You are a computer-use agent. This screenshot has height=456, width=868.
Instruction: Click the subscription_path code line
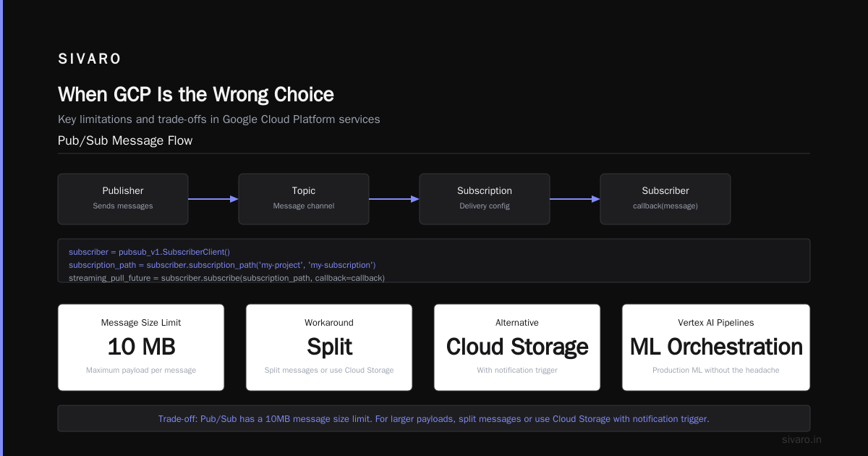coord(222,265)
